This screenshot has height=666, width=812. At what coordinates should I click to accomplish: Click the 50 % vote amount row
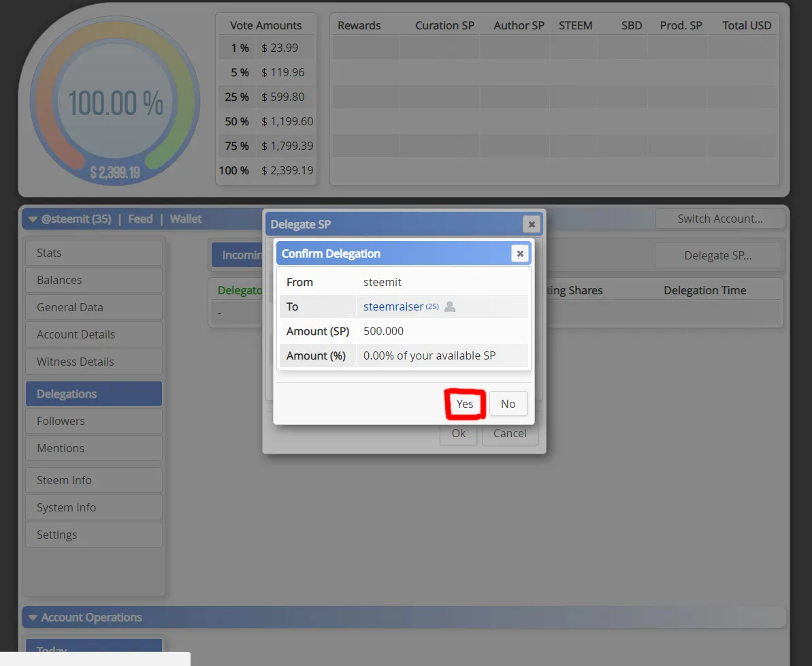(x=266, y=121)
